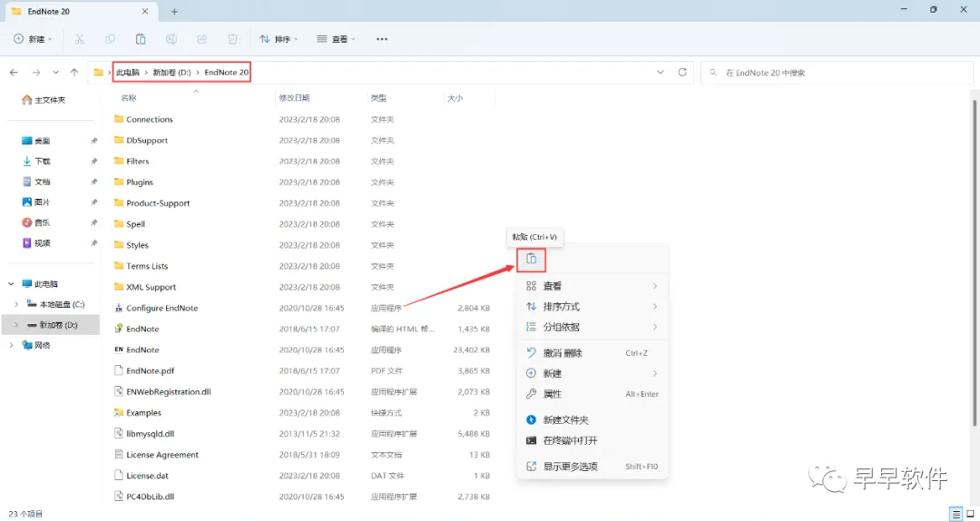Open 音乐 quick access item
980x522 pixels.
36,222
